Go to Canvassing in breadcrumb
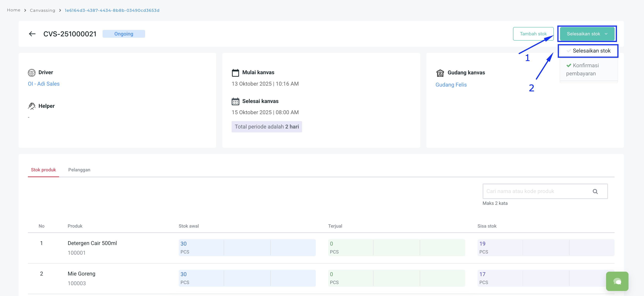644x296 pixels. (x=43, y=10)
